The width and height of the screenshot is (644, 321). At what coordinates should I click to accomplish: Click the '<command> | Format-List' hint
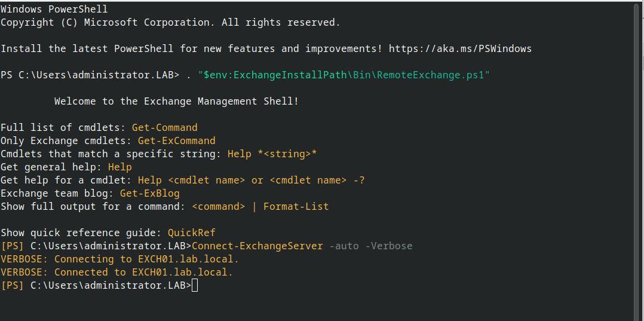[260, 206]
